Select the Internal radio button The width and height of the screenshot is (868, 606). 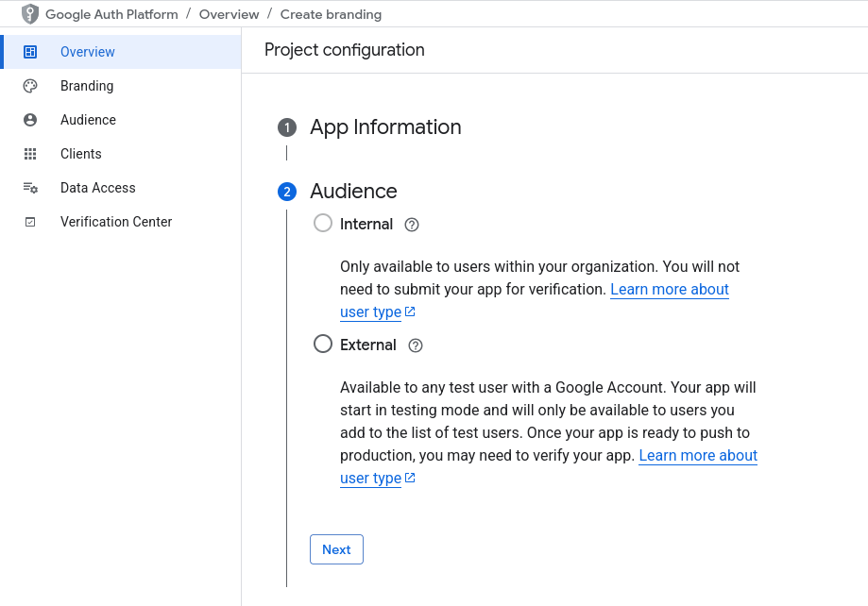(x=323, y=224)
